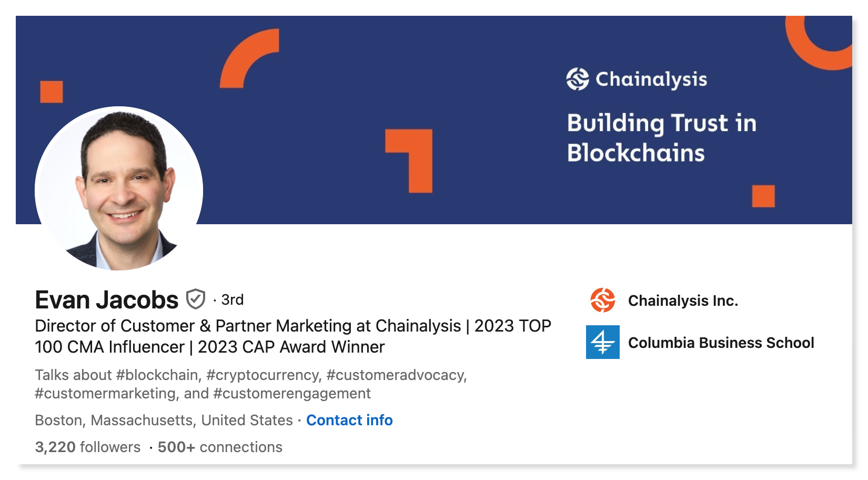Open the Contact info link
Viewport: 868px width, 480px height.
pyautogui.click(x=349, y=420)
